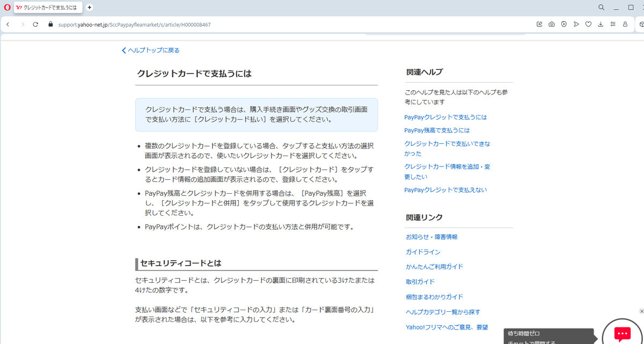Open the downloads icon
The height and width of the screenshot is (344, 644).
[601, 24]
